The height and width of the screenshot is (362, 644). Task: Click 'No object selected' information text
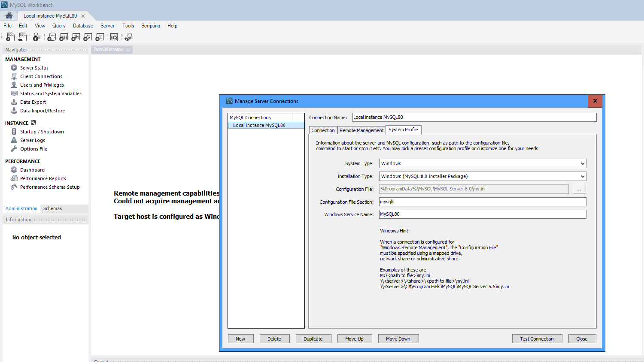pyautogui.click(x=36, y=237)
